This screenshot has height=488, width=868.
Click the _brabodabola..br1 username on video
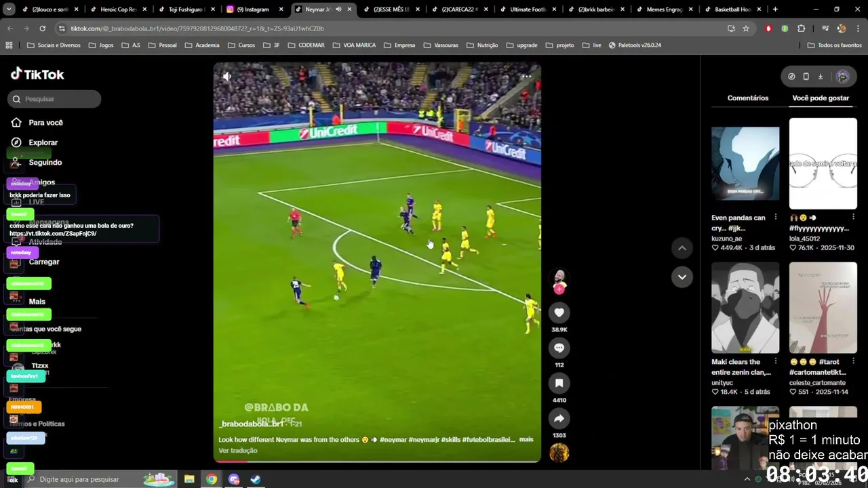tap(252, 424)
